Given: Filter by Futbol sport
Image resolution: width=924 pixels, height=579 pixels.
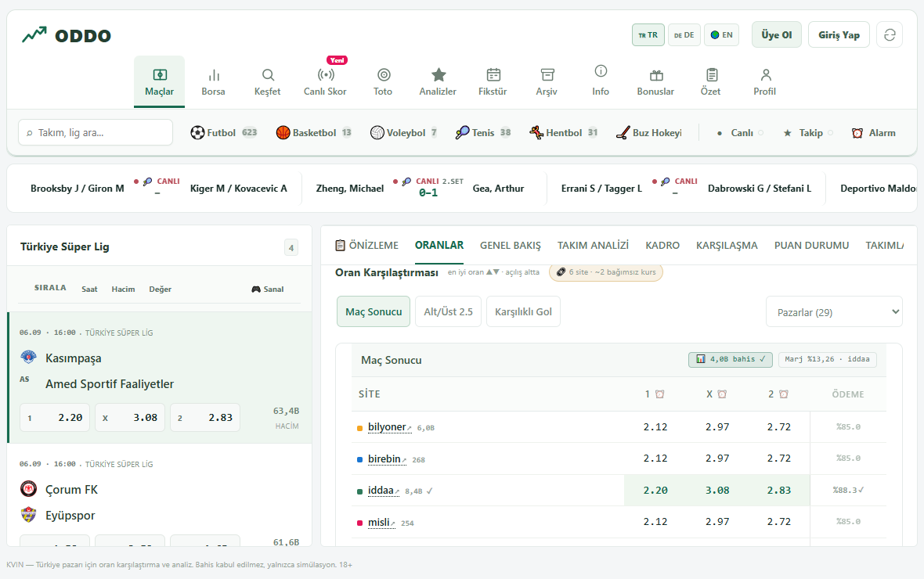Looking at the screenshot, I should tap(224, 132).
